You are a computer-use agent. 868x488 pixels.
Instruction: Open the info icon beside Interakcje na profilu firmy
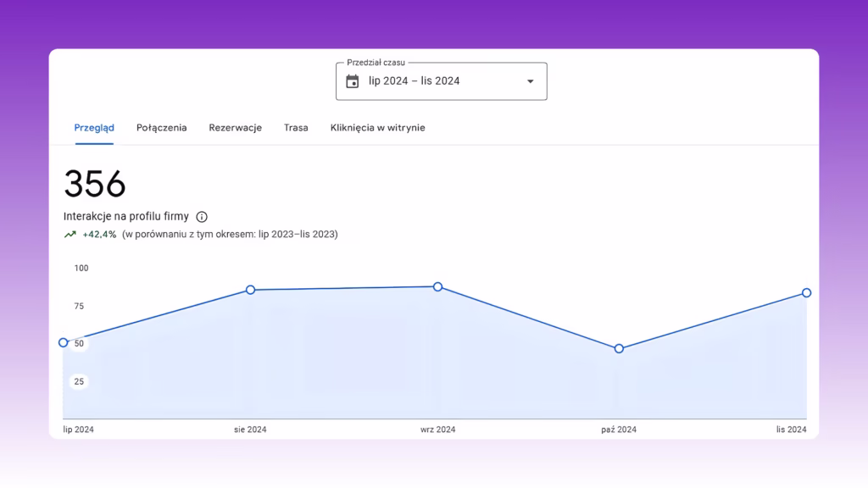tap(202, 217)
